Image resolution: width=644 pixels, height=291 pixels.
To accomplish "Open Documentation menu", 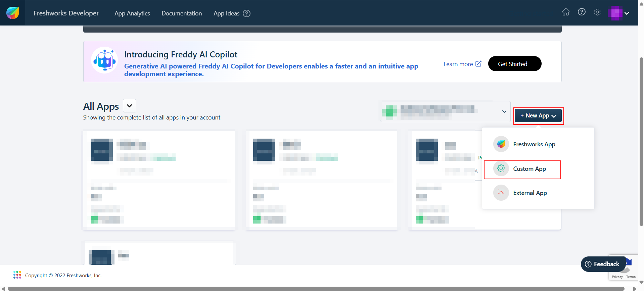I will pos(182,13).
